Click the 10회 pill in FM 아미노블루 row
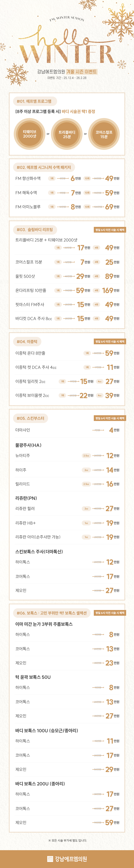Viewport: 134px width, 868px height. pos(87,207)
